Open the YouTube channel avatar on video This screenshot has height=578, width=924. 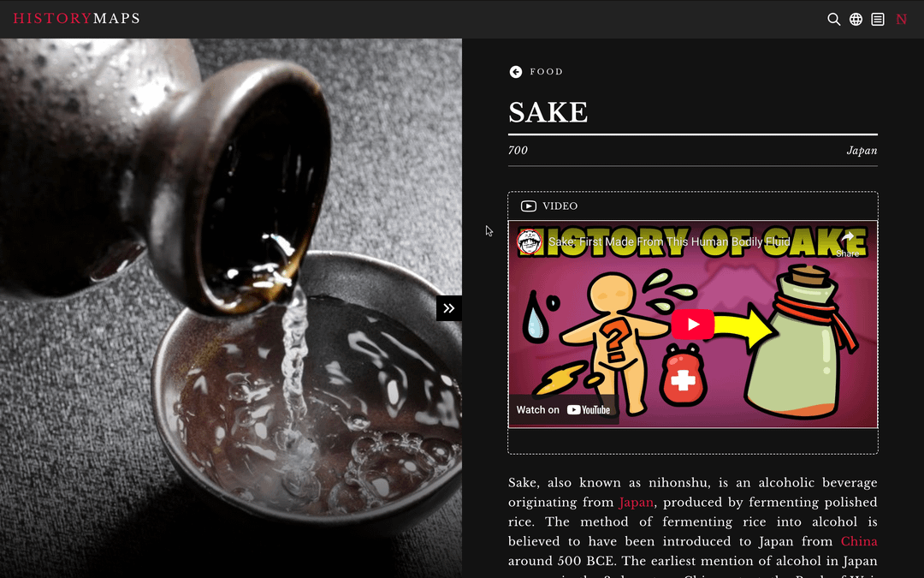[x=530, y=241]
